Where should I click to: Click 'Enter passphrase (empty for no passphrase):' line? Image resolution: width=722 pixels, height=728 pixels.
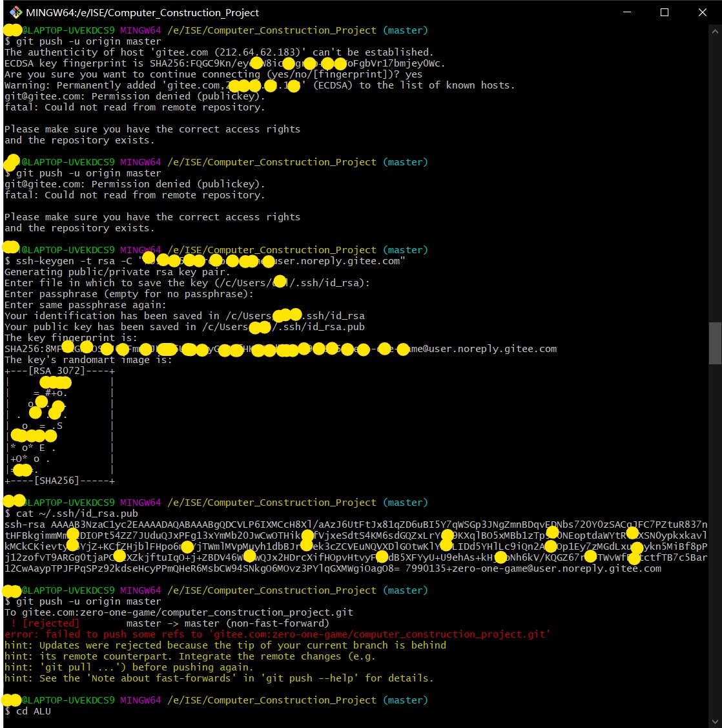click(129, 294)
